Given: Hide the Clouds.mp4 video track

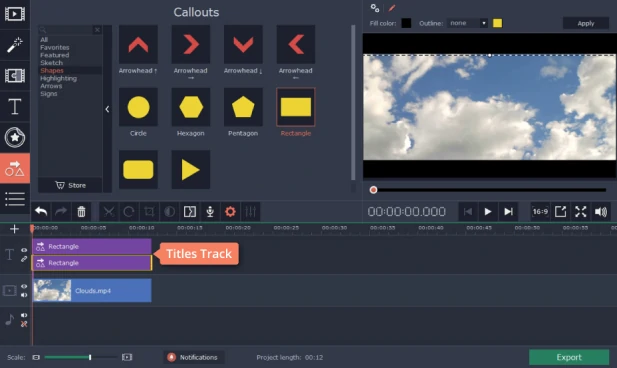Looking at the screenshot, I should [24, 287].
